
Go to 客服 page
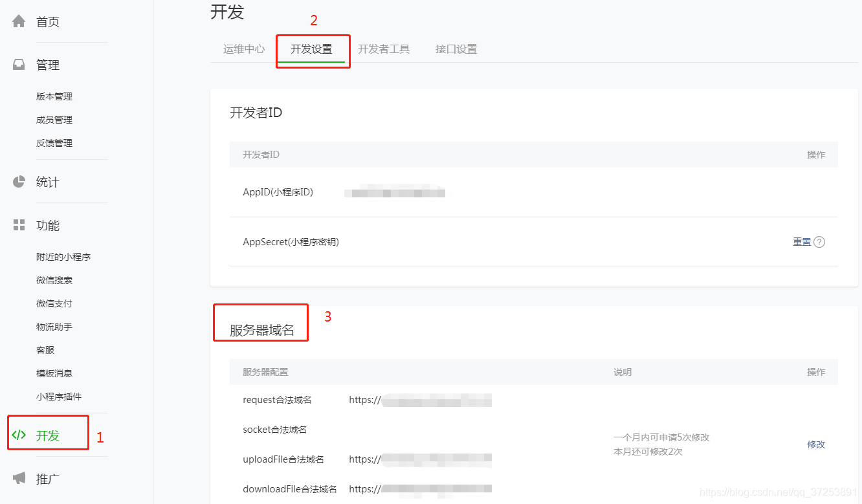click(x=45, y=350)
